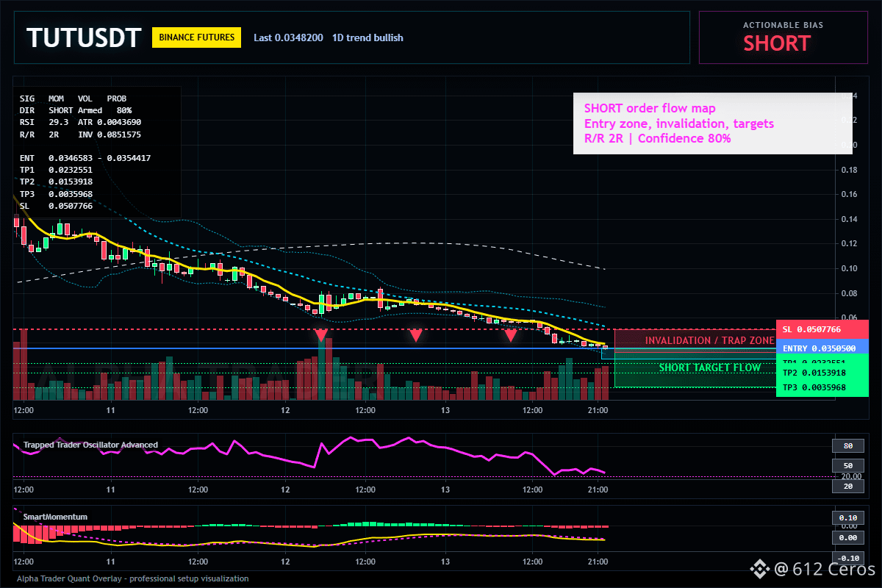Click the 1D trend bullish label
Image resolution: width=882 pixels, height=588 pixels.
[x=367, y=37]
